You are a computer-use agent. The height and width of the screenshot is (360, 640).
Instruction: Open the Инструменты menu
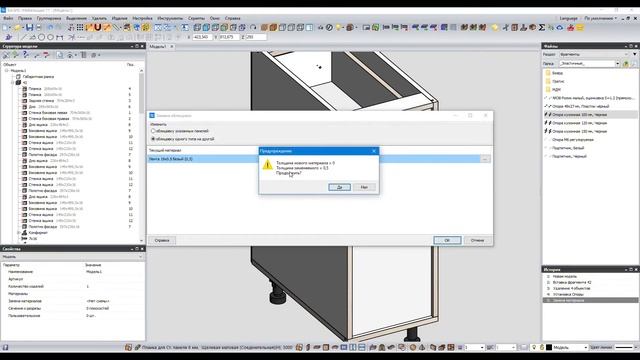(170, 18)
